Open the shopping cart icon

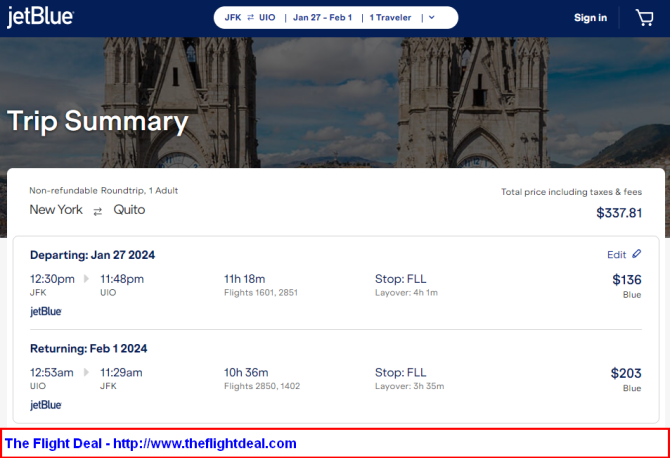[x=645, y=18]
